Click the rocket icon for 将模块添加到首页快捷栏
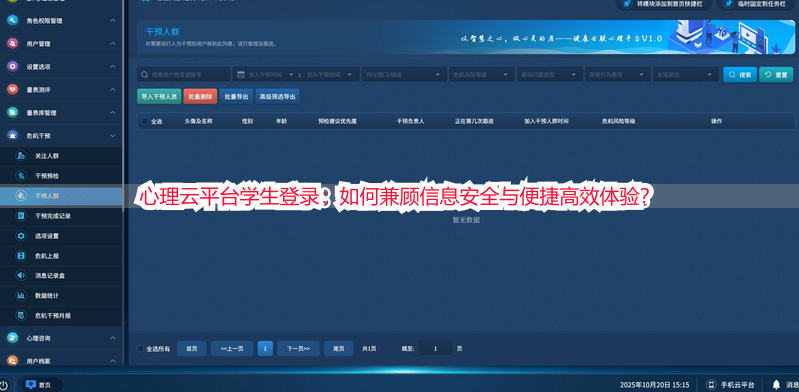799x392 pixels. tap(627, 4)
